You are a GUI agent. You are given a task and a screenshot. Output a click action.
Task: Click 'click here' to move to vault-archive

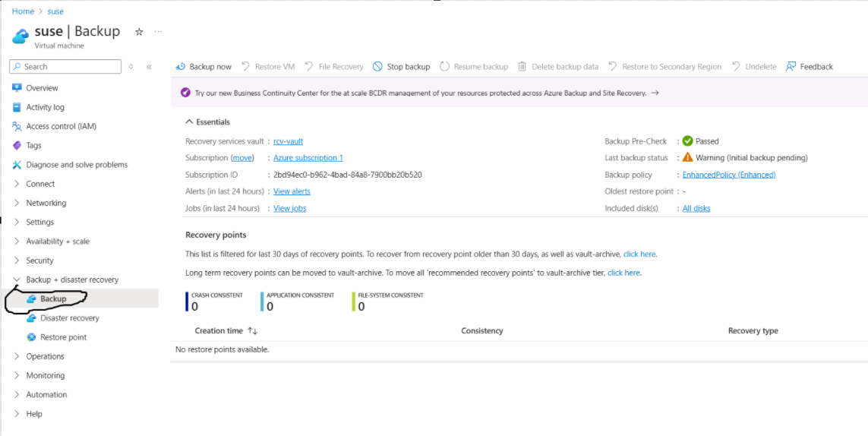(x=624, y=273)
